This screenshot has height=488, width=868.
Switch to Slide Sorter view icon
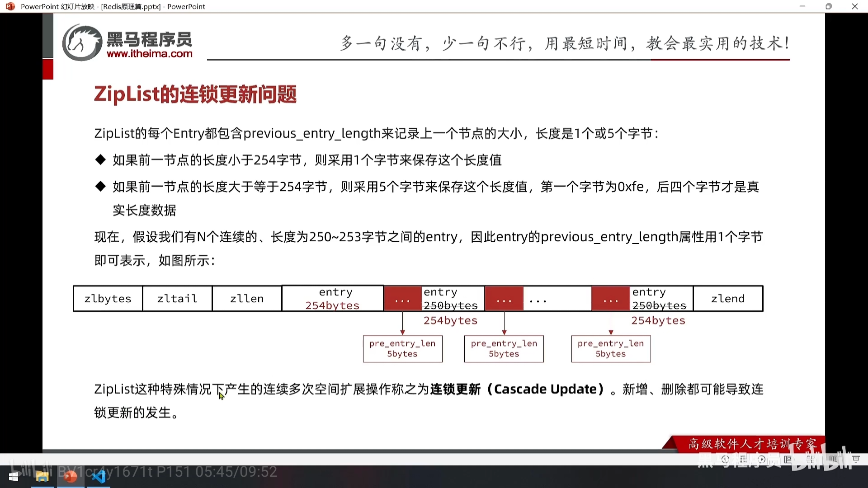pos(811,459)
